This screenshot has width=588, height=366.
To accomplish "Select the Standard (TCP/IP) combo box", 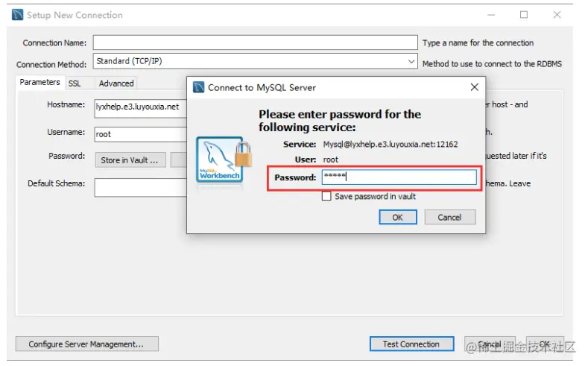I will point(255,61).
